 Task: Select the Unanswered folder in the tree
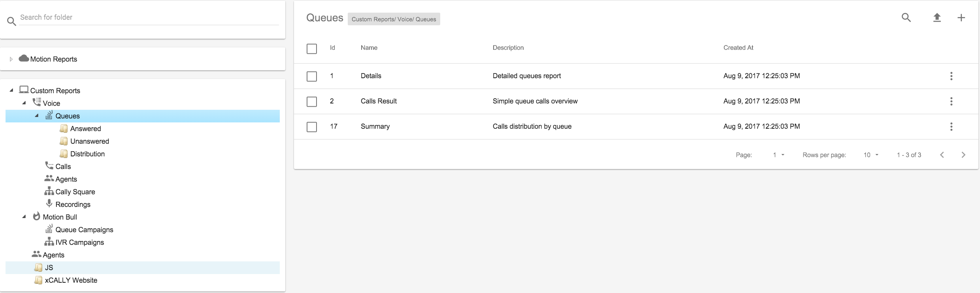pyautogui.click(x=89, y=141)
